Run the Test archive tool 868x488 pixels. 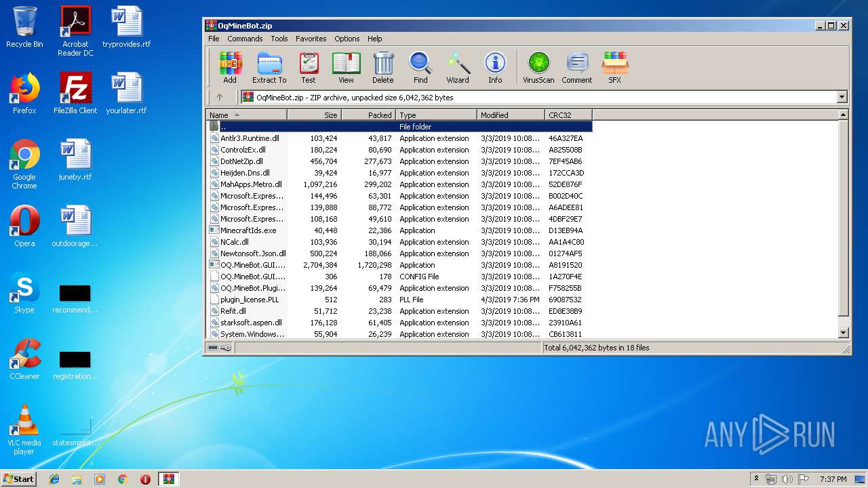coord(309,68)
